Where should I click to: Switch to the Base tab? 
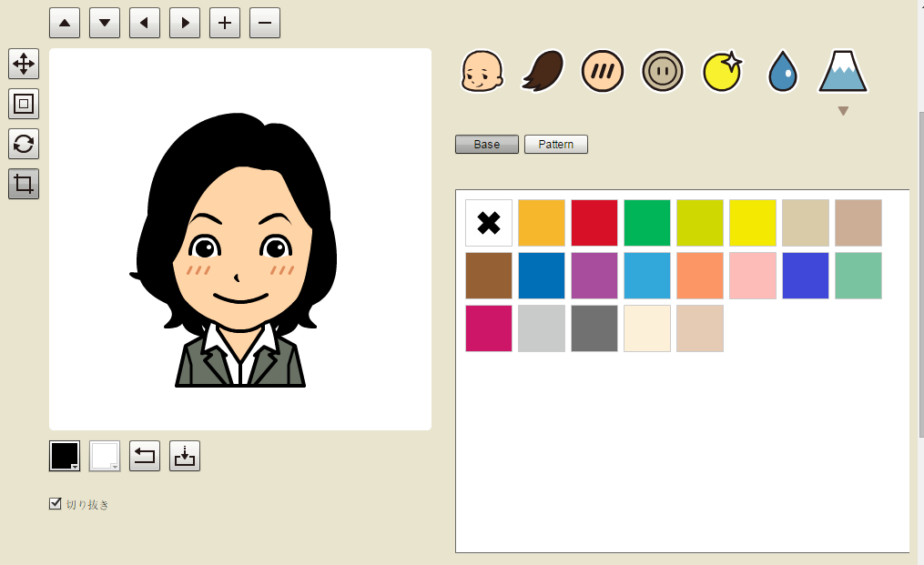[487, 145]
